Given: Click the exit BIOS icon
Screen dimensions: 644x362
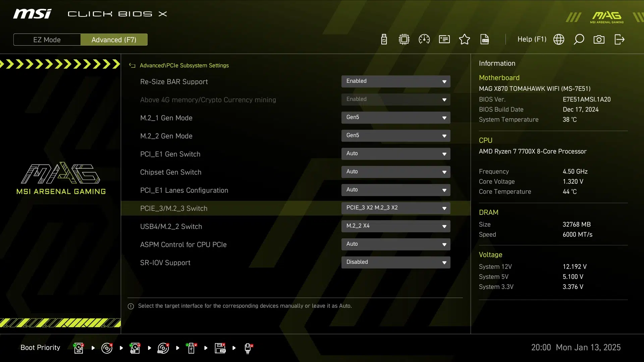Looking at the screenshot, I should pos(620,40).
